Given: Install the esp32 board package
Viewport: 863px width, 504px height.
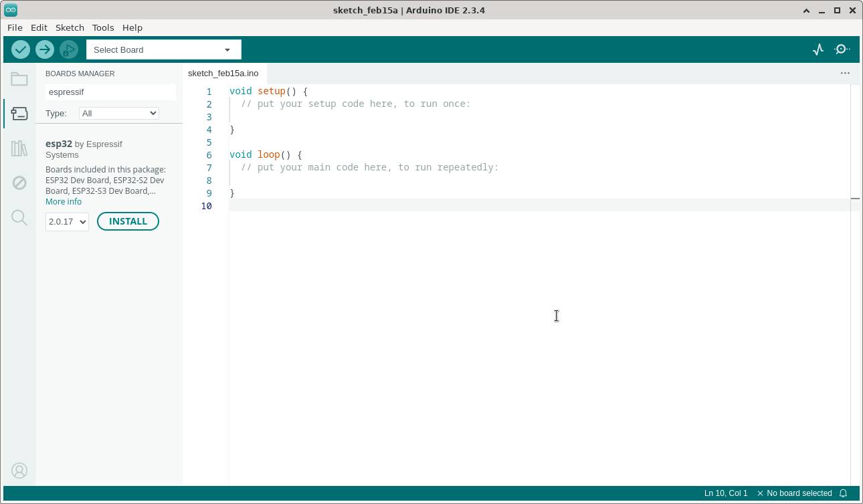Looking at the screenshot, I should [x=128, y=221].
